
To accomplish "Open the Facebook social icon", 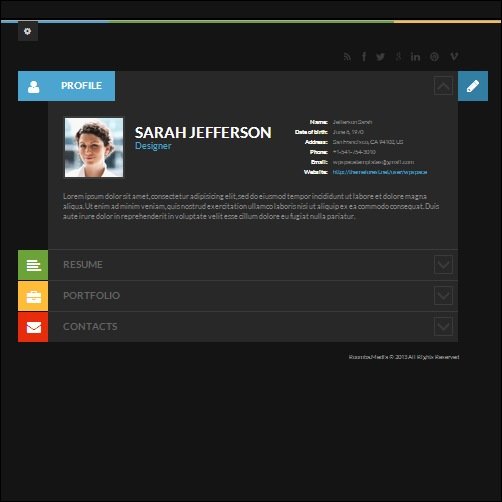I will tap(364, 57).
